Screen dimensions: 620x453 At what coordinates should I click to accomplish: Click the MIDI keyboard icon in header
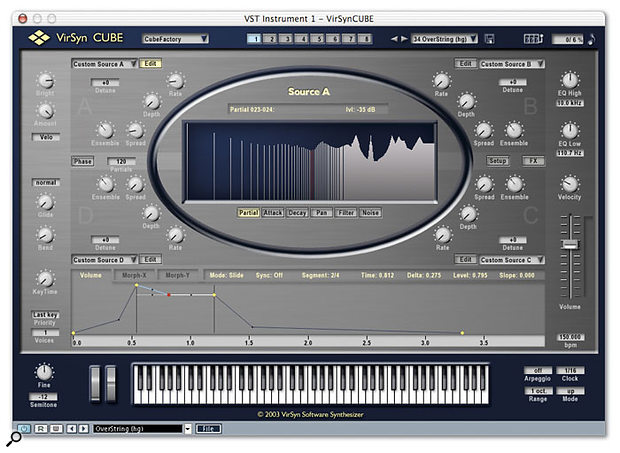click(533, 39)
